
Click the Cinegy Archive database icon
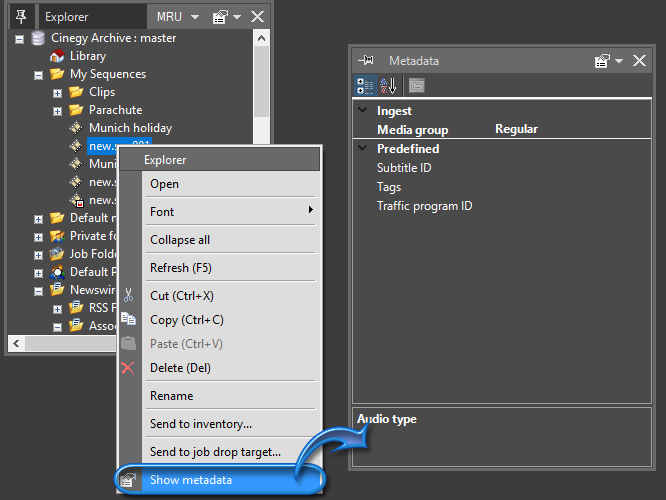(x=38, y=38)
